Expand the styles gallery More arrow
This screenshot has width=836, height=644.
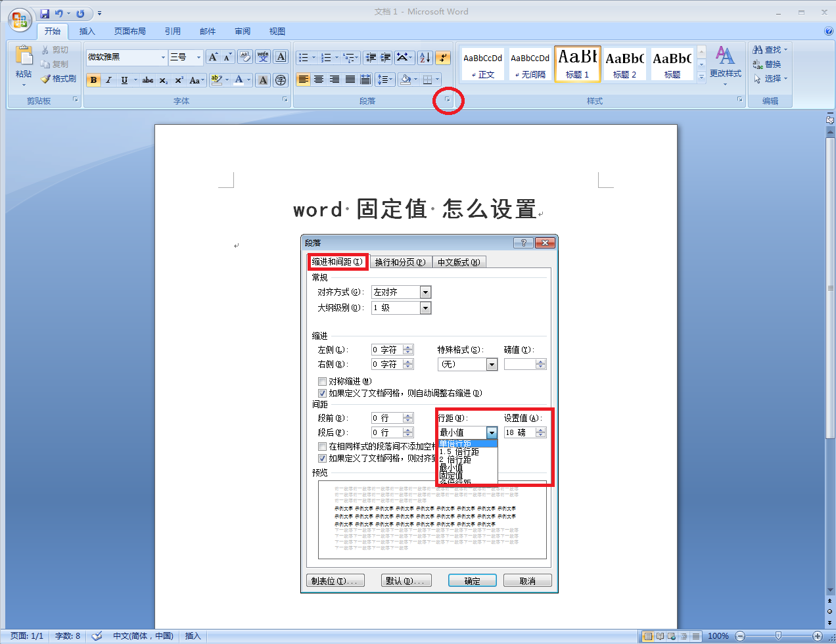(701, 76)
